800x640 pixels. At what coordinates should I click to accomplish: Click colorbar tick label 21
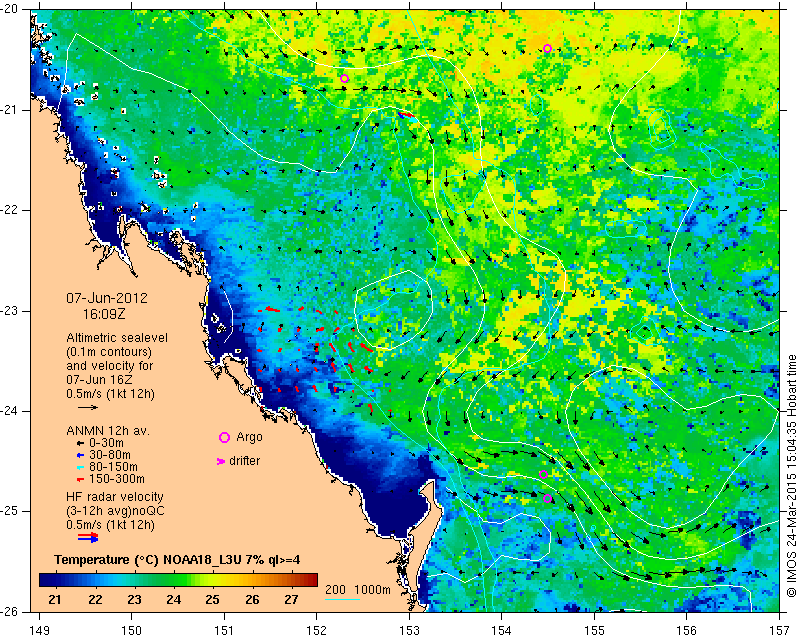coord(55,600)
